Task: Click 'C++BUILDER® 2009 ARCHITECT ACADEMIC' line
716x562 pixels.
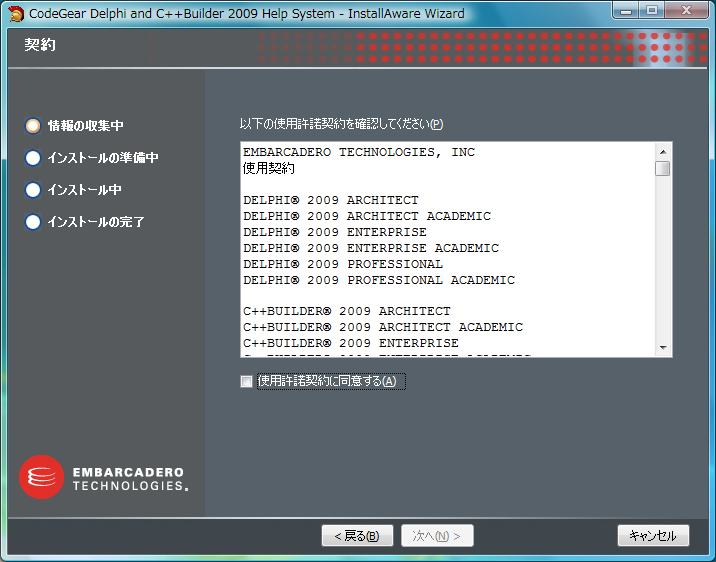Action: (383, 327)
